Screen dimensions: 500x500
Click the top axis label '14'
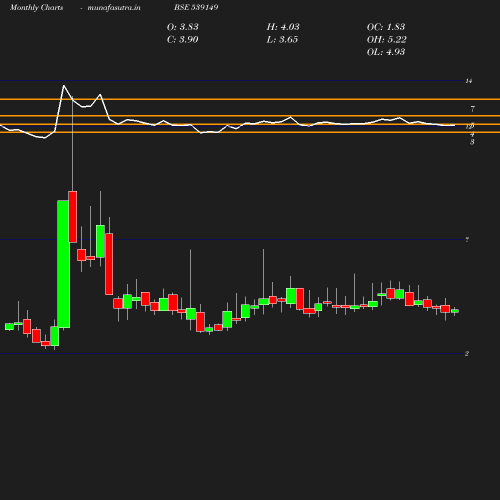click(x=469, y=81)
